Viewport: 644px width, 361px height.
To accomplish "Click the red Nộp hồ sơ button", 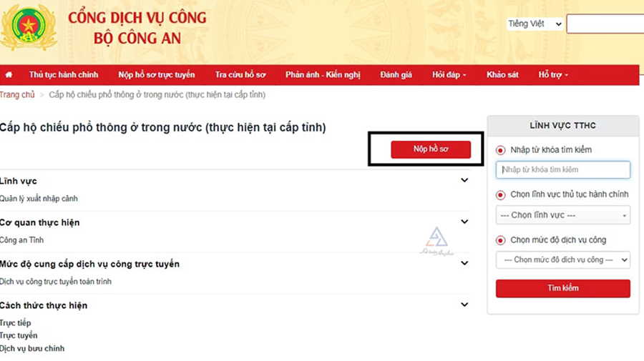I will click(x=431, y=149).
